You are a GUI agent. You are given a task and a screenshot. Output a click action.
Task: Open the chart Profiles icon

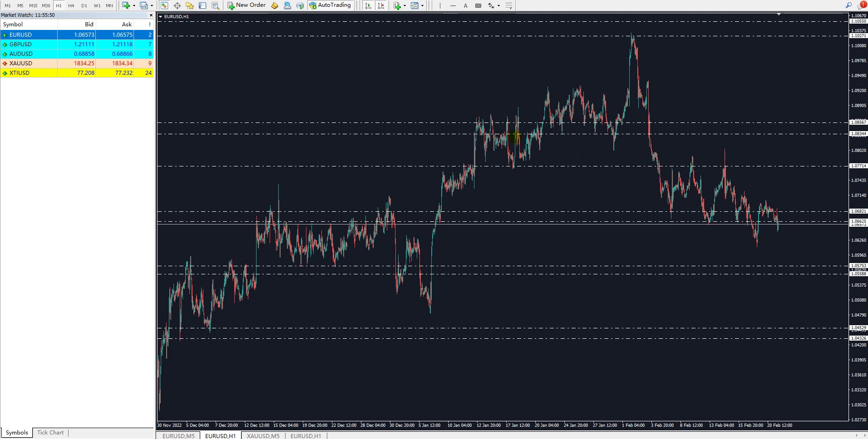tap(143, 5)
